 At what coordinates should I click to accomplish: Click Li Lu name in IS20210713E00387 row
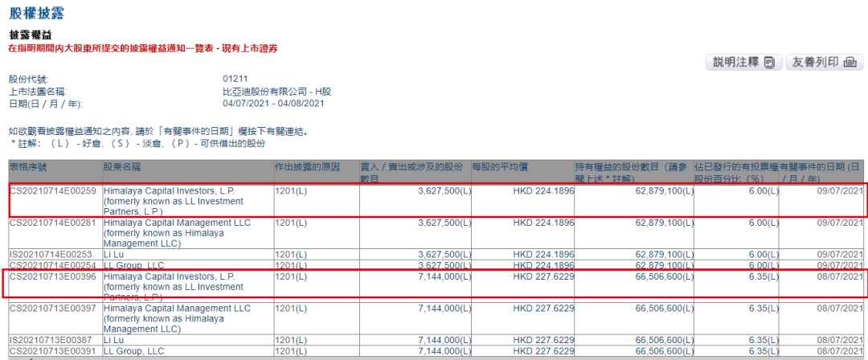point(115,340)
